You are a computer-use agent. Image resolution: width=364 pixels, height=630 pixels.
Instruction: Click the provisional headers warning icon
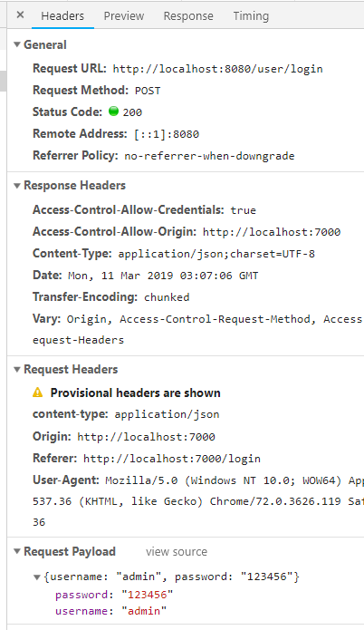point(38,393)
